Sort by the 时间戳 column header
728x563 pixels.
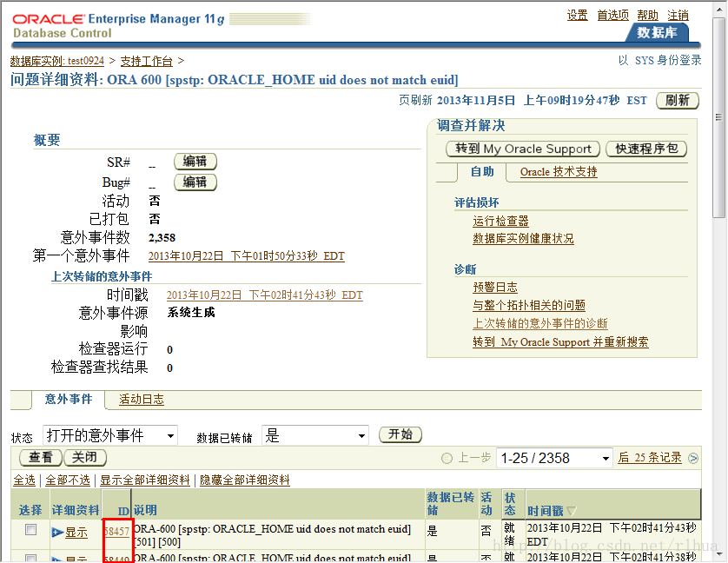coord(545,512)
